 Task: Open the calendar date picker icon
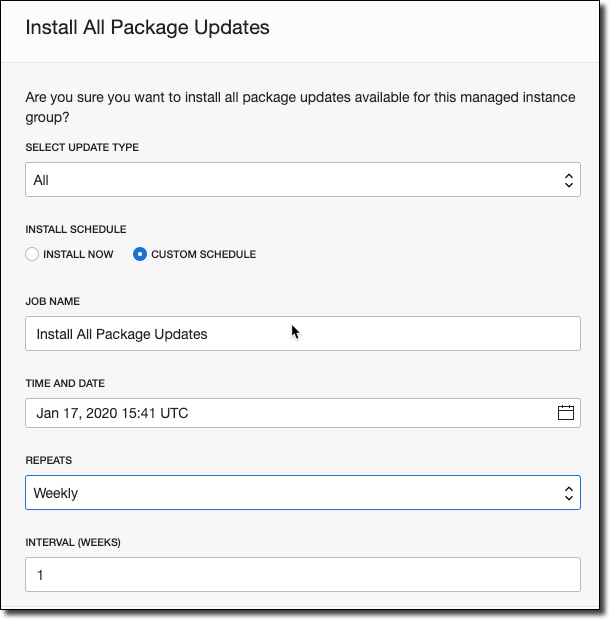coord(565,413)
